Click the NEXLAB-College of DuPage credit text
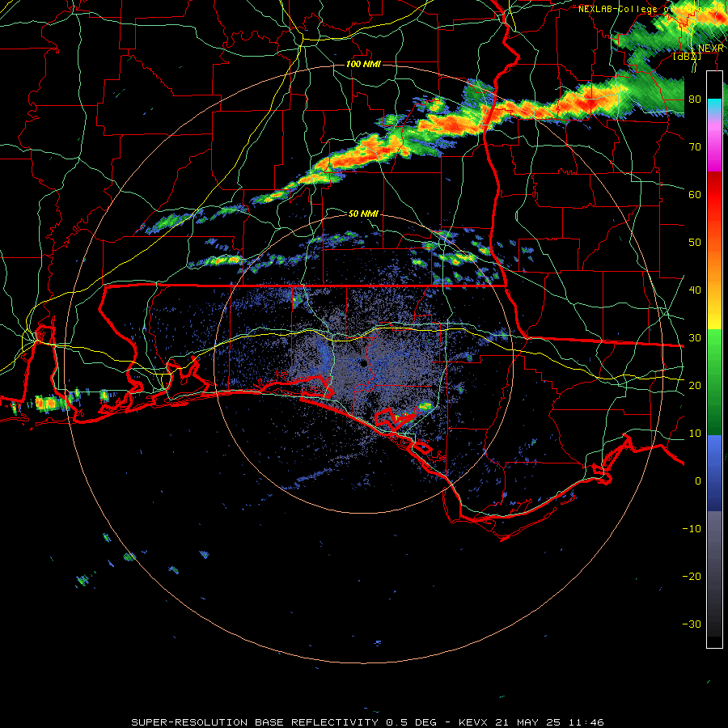The image size is (728, 728). pos(651,9)
